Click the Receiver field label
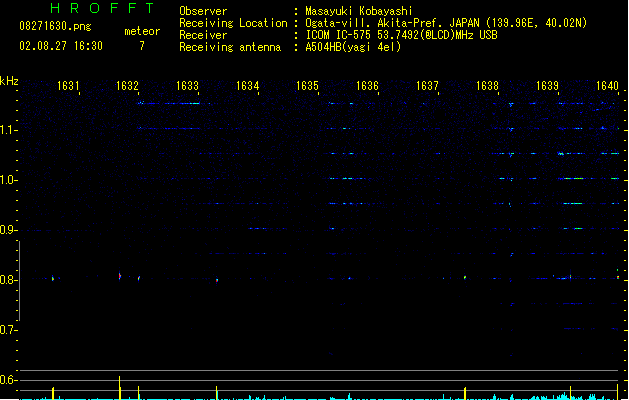The image size is (629, 400). click(x=203, y=35)
